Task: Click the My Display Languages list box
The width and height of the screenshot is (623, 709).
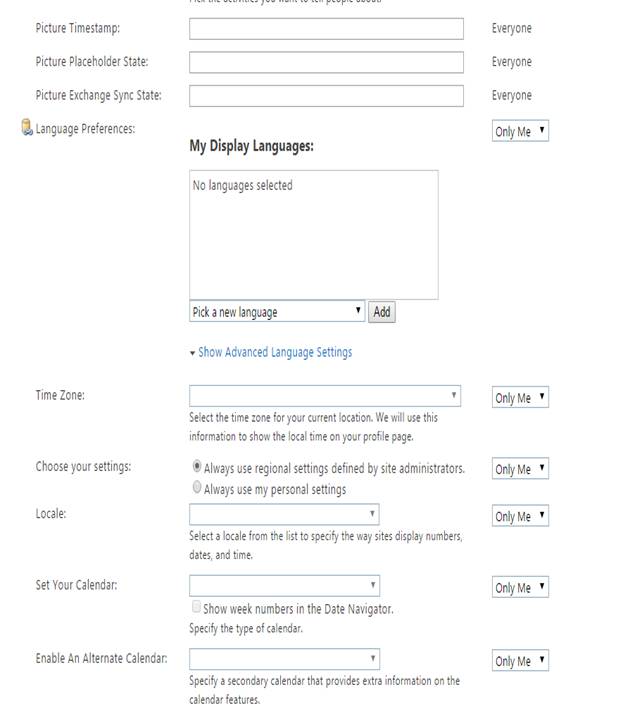Action: pos(313,235)
